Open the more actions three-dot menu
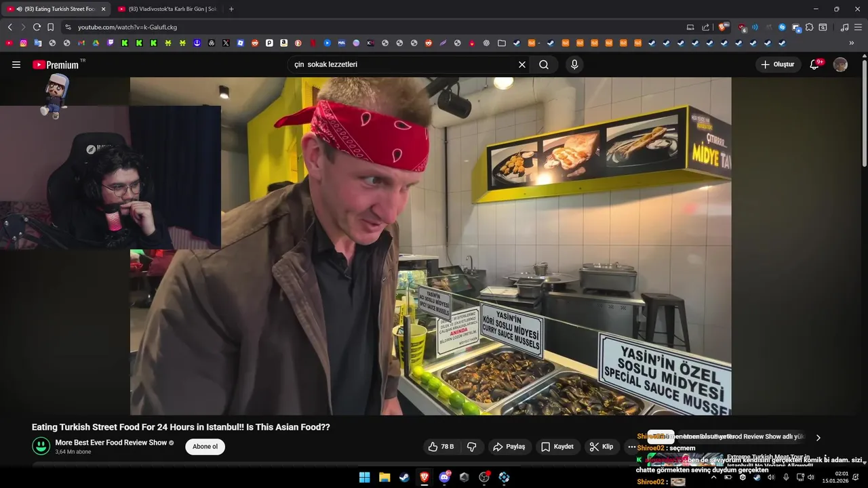This screenshot has height=488, width=868. pyautogui.click(x=631, y=447)
